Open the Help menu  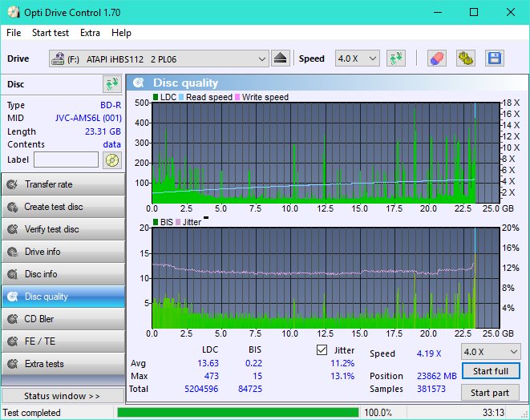(121, 33)
